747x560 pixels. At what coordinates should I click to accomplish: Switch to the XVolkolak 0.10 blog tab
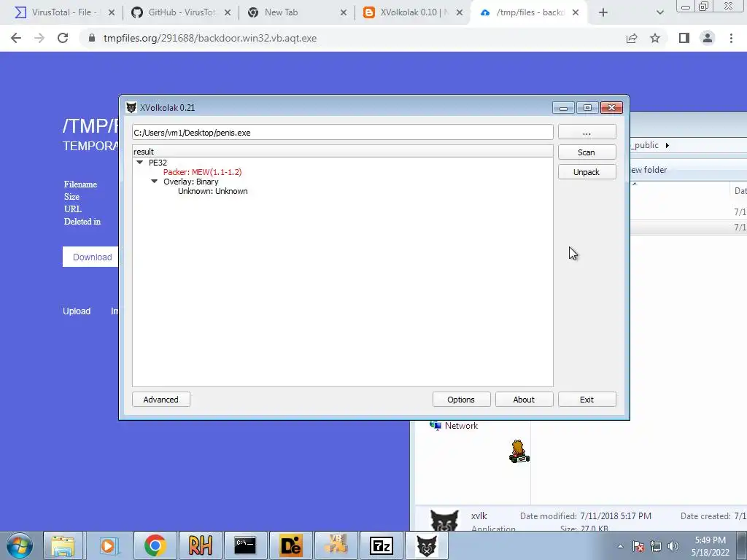click(414, 12)
